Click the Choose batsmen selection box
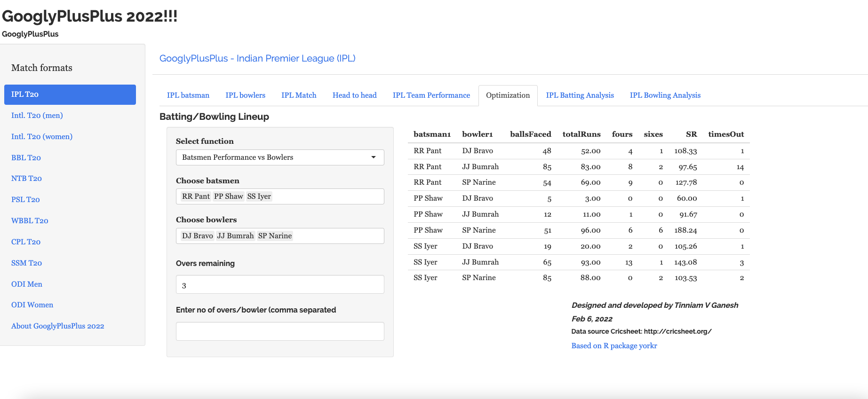This screenshot has height=399, width=868. tap(326, 196)
